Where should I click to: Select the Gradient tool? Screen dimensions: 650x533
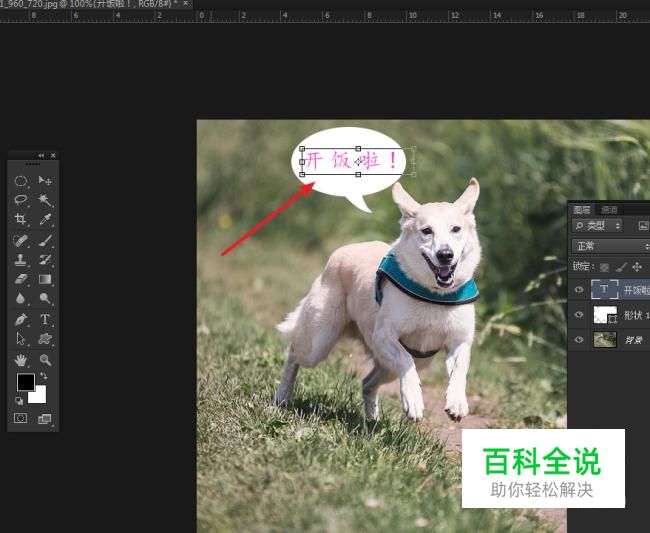[45, 279]
